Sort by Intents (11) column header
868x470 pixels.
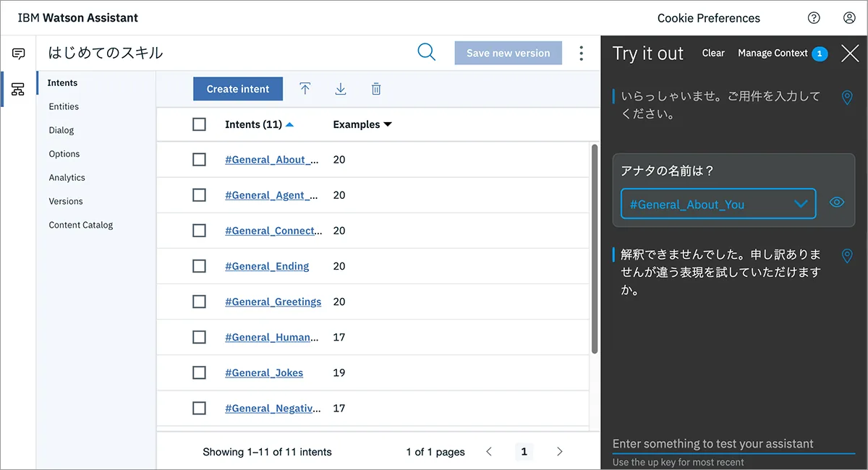coord(259,124)
